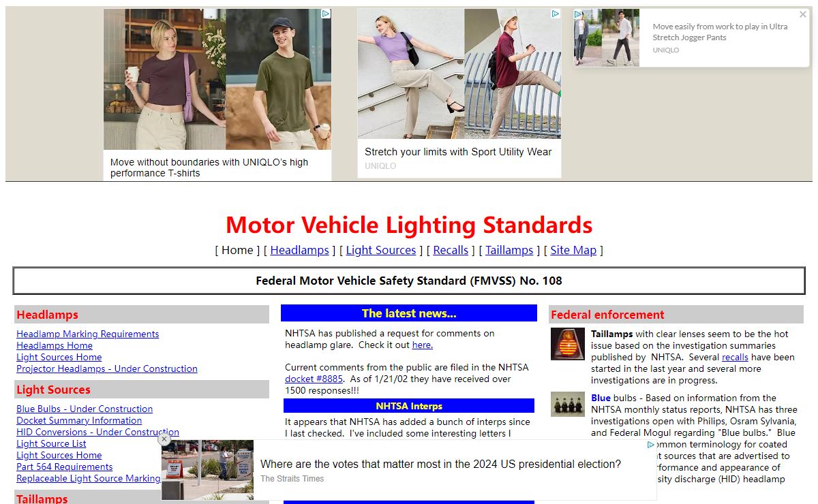Click the 'Federal enforcement' heading
Viewport: 818px width, 504px height.
point(607,315)
